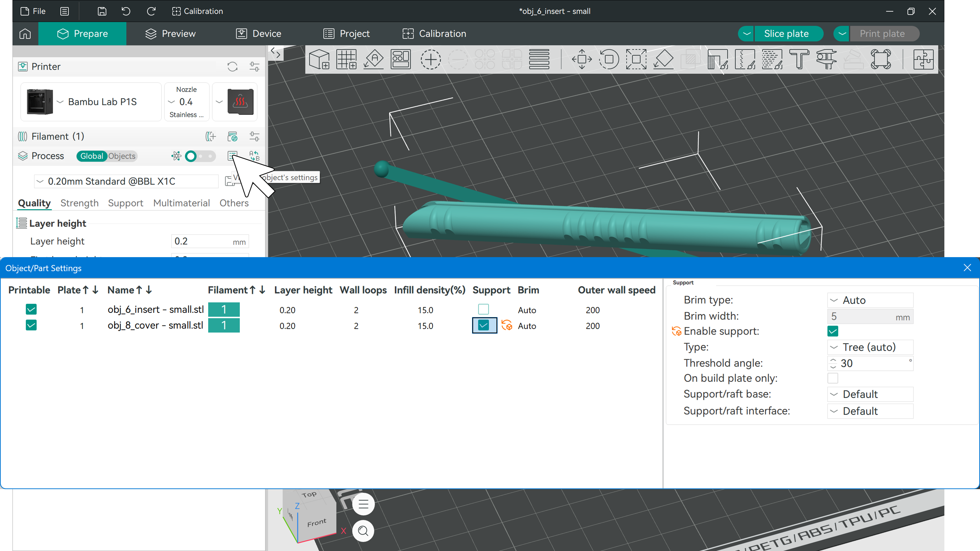Open the Slice plate dropdown arrow
980x551 pixels.
(746, 33)
